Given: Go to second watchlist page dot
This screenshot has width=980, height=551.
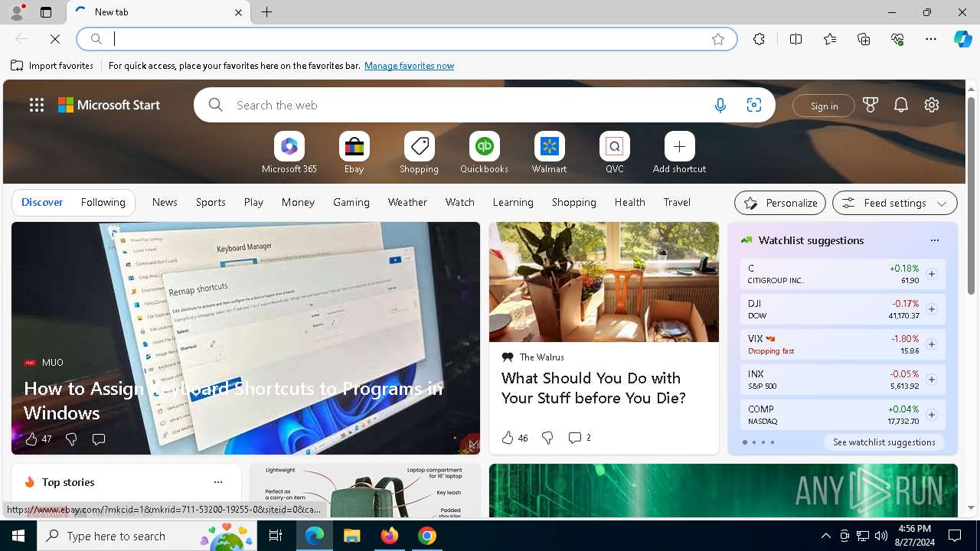Looking at the screenshot, I should pyautogui.click(x=753, y=442).
